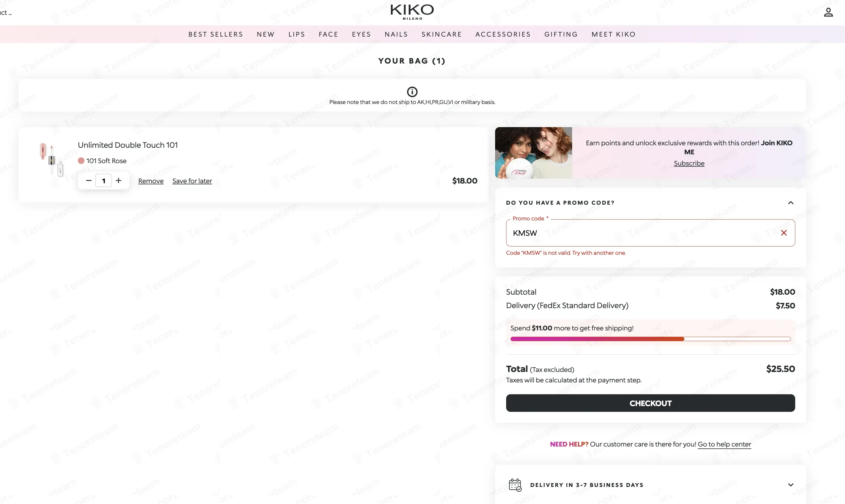Click the delivery calendar icon

click(x=515, y=485)
